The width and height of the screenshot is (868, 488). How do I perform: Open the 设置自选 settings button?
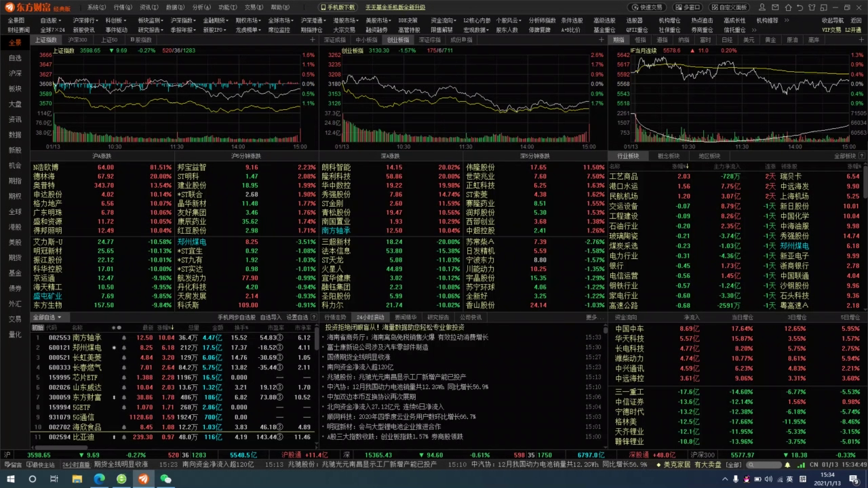297,317
